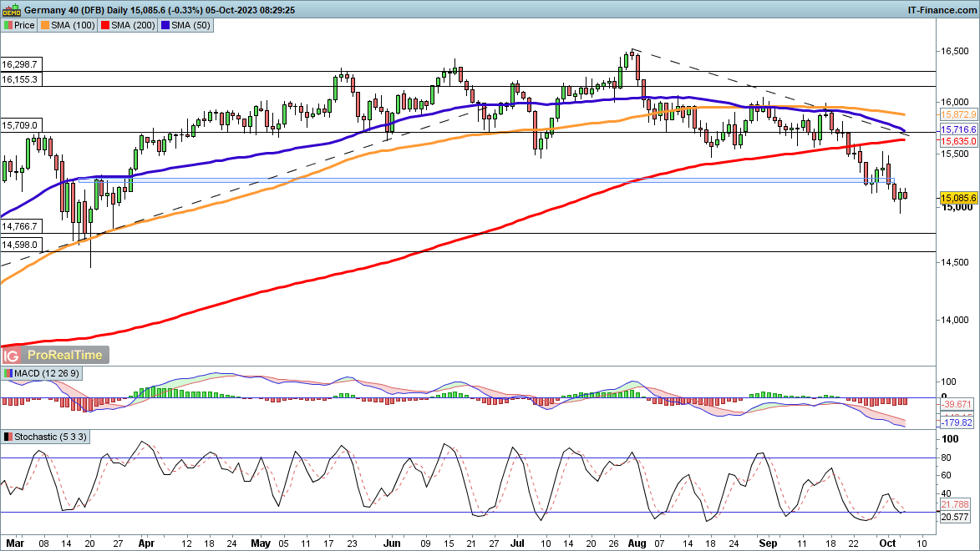Click the MACD value -179.82 tag
Image resolution: width=980 pixels, height=551 pixels.
click(x=957, y=423)
